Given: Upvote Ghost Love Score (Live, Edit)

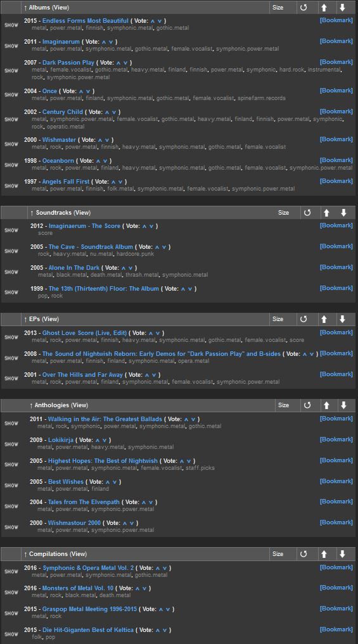Looking at the screenshot, I should pos(151,333).
